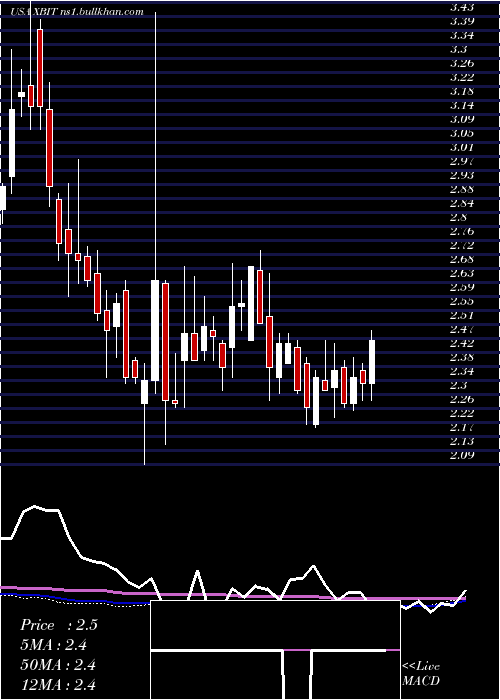
Task: Select the "12MA : 2.4" value
Action: (58, 684)
